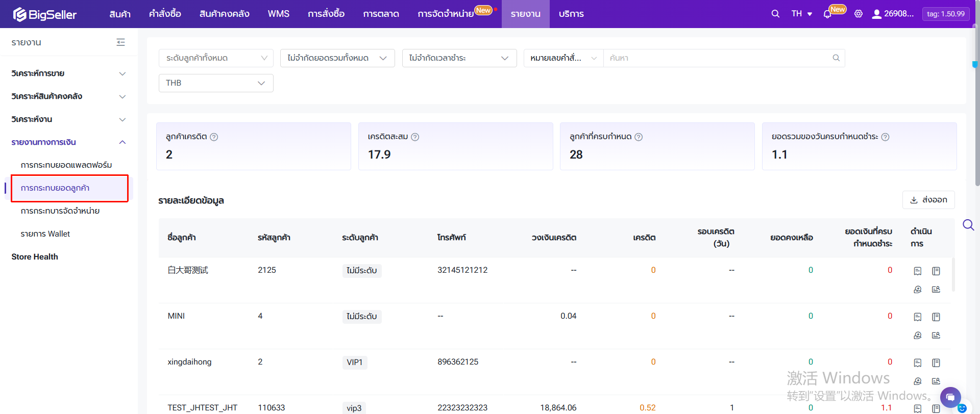Click the magnifier in search field
This screenshot has width=980, height=414.
click(x=836, y=58)
